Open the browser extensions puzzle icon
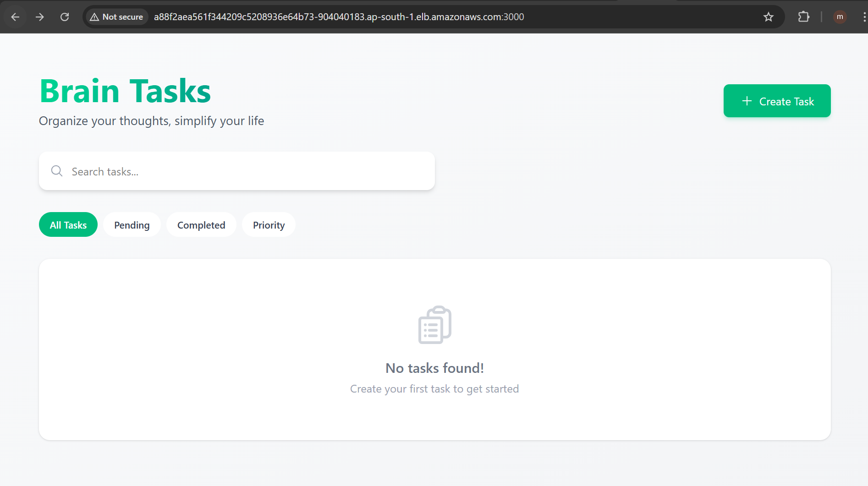 803,17
